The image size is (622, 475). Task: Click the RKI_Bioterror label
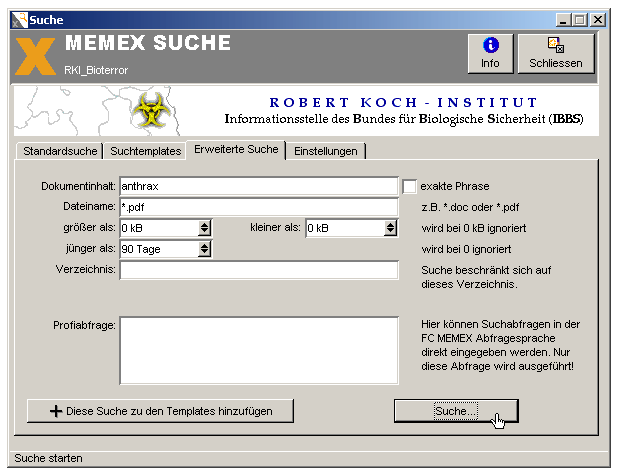tap(96, 70)
